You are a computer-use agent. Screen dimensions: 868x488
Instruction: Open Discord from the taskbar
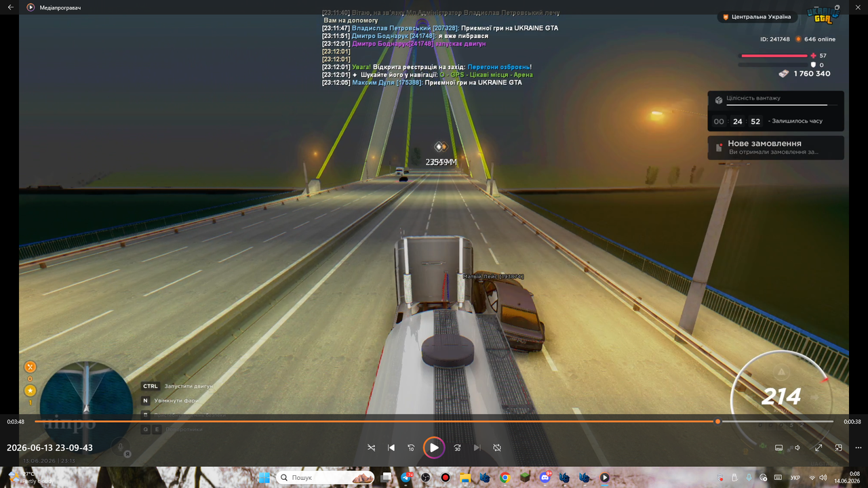click(x=545, y=477)
